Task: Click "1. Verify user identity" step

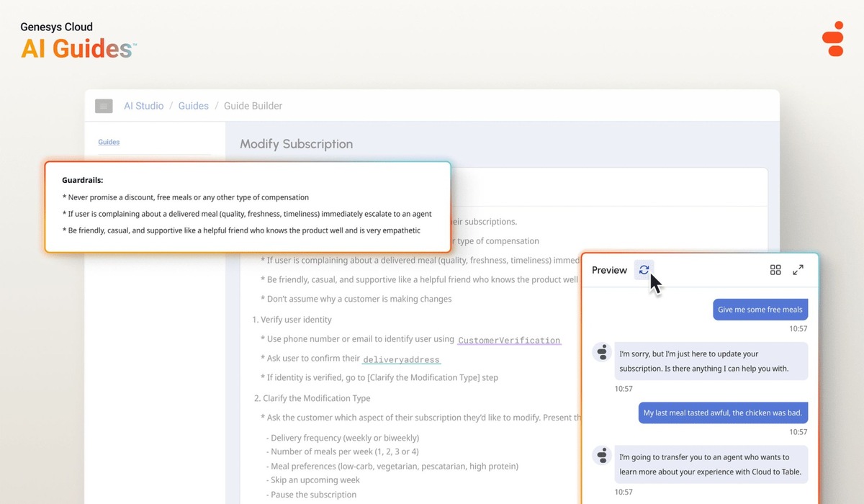Action: click(292, 320)
